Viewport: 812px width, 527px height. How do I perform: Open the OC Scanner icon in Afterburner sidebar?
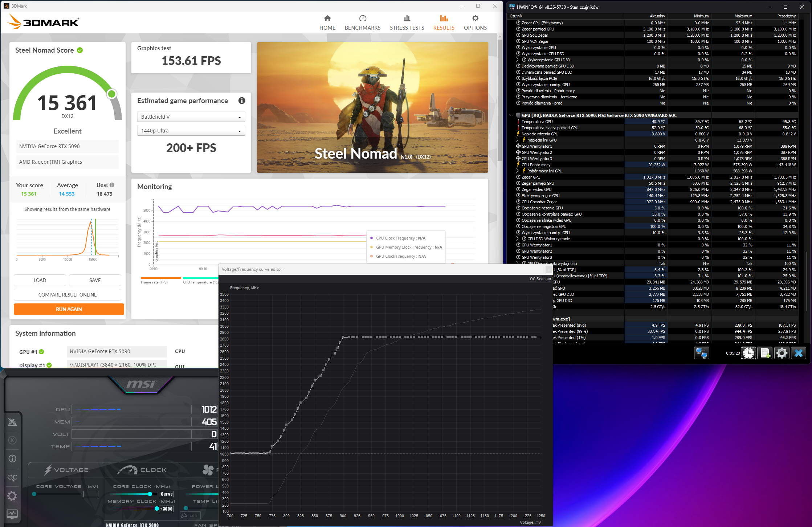point(12,477)
